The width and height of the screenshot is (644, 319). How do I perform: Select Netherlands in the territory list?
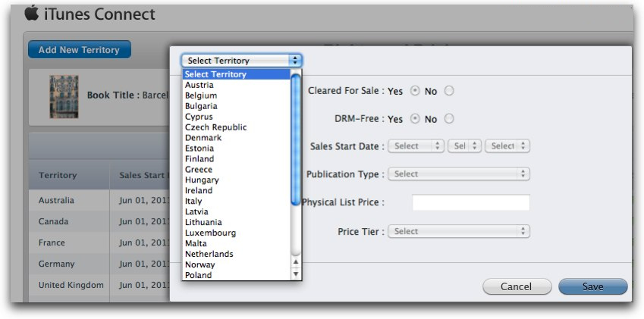(237, 255)
